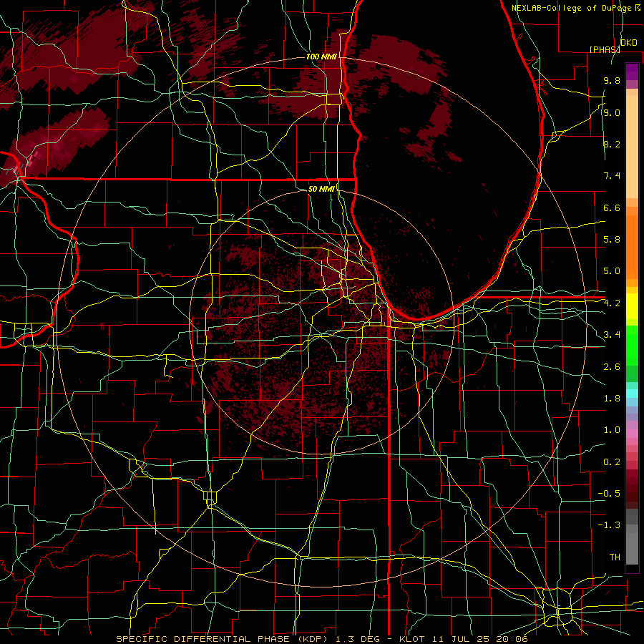Screen dimensions: 644x644
Task: Click the cyan segment of the color bar
Action: (x=632, y=394)
